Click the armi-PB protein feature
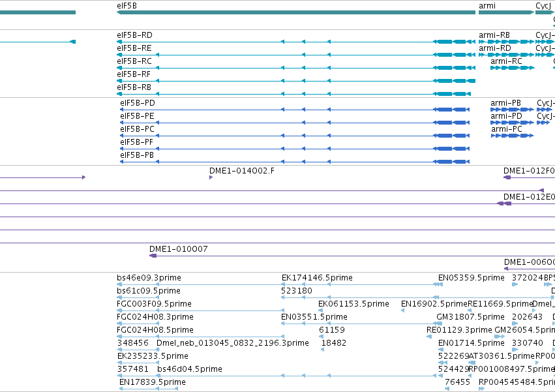 coord(512,110)
